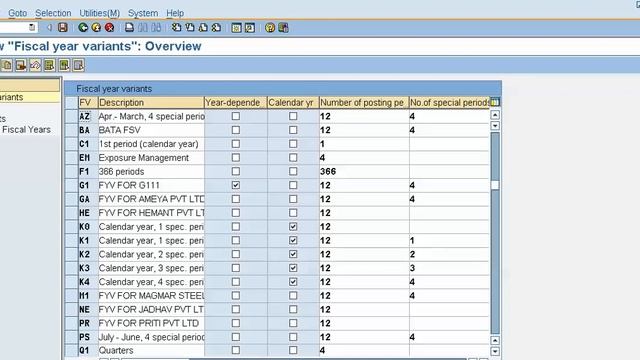Screen dimensions: 640x360
Task: Click the Find Next binoculars icon
Action: (x=156, y=28)
